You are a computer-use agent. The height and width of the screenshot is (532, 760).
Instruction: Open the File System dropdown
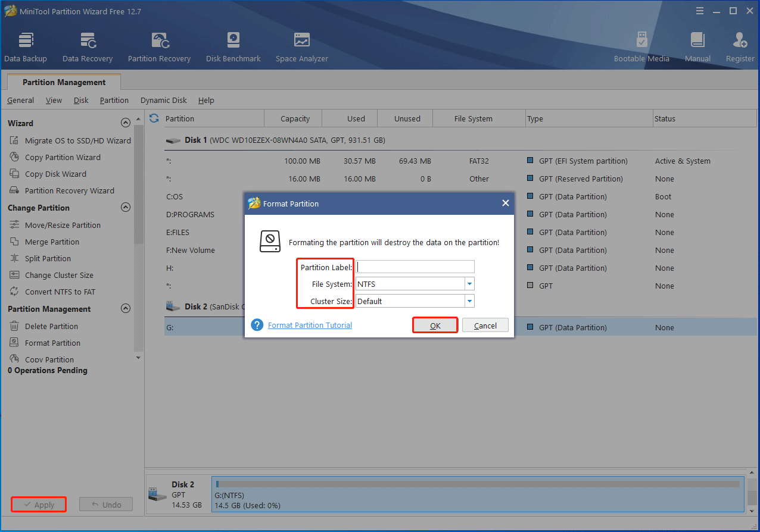469,284
